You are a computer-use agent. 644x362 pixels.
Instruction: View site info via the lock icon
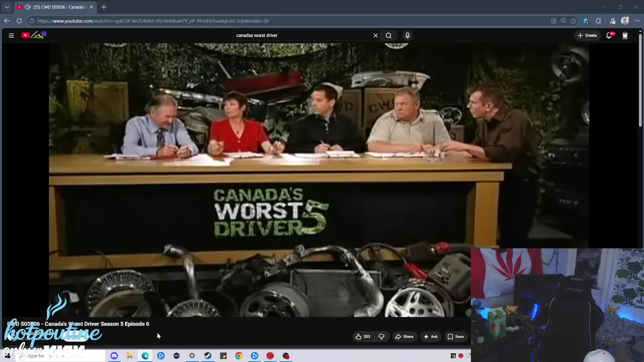point(32,21)
